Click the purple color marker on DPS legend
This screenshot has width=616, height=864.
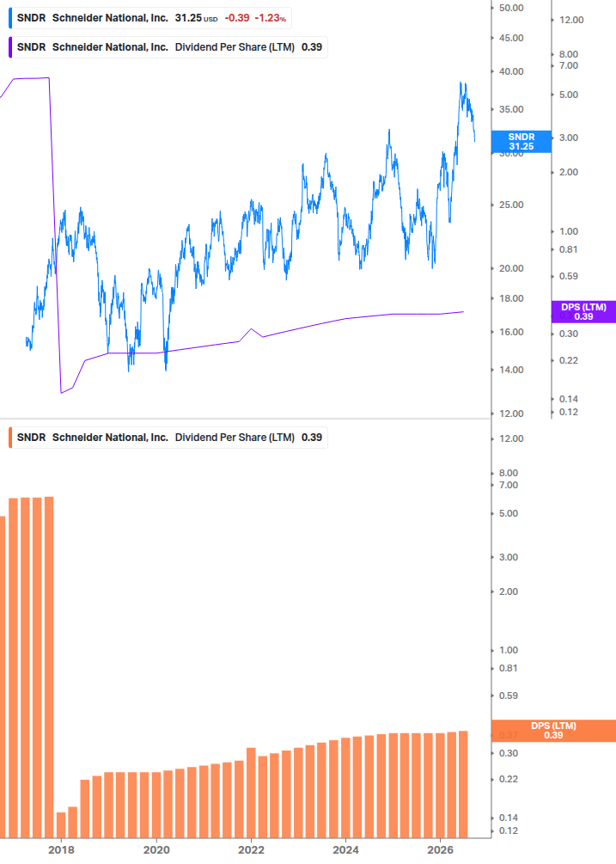pos(10,47)
